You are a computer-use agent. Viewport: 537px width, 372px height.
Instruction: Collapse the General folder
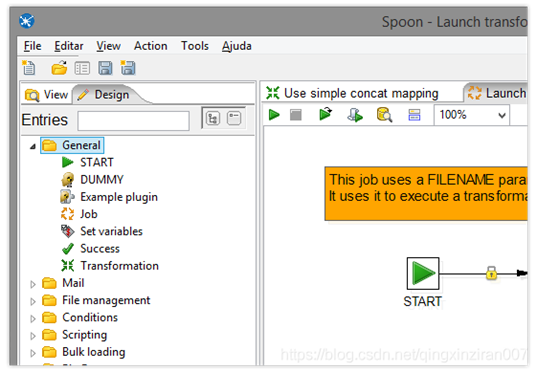pyautogui.click(x=33, y=147)
